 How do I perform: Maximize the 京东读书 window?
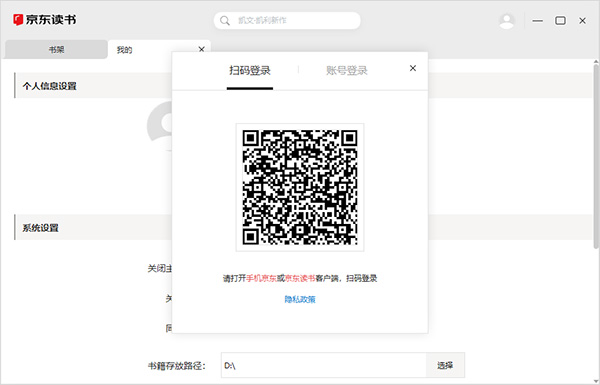tap(560, 21)
